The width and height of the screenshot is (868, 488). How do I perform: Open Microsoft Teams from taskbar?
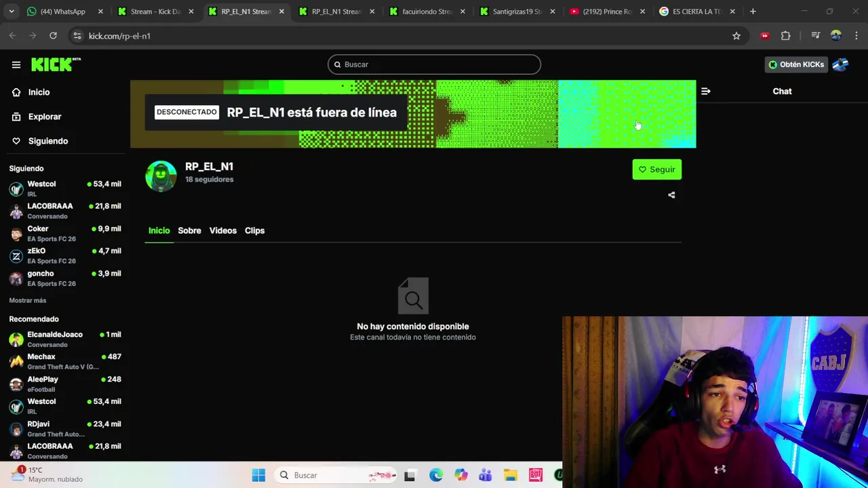(x=486, y=475)
